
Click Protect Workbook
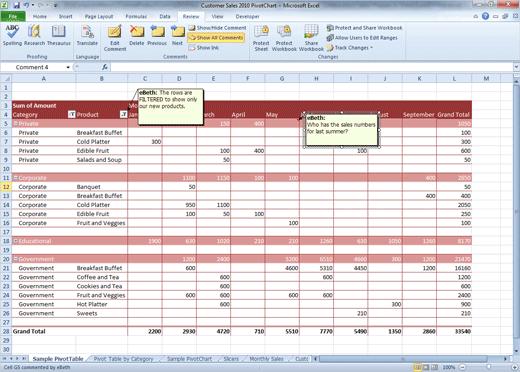[x=284, y=38]
